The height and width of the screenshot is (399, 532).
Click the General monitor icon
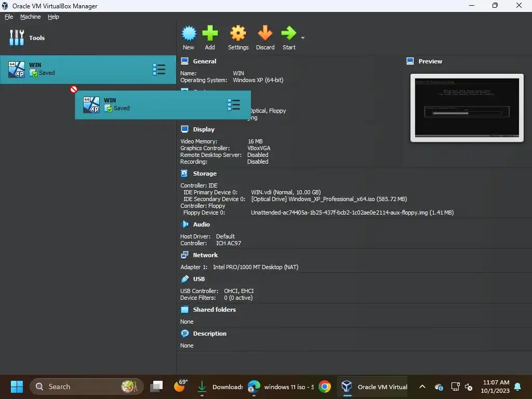coord(184,61)
